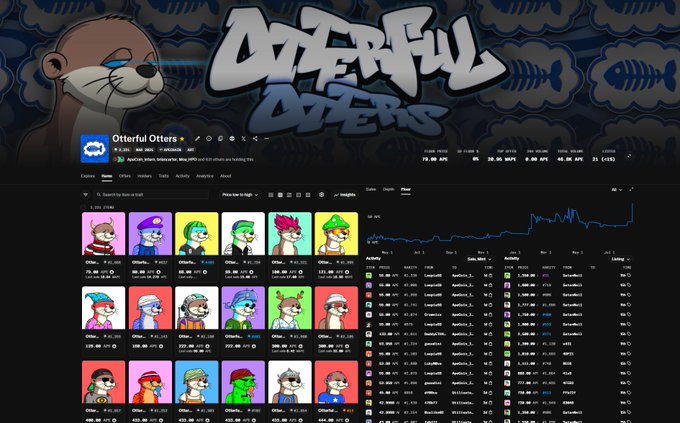
Task: Show the Depth chart tab
Action: [389, 189]
